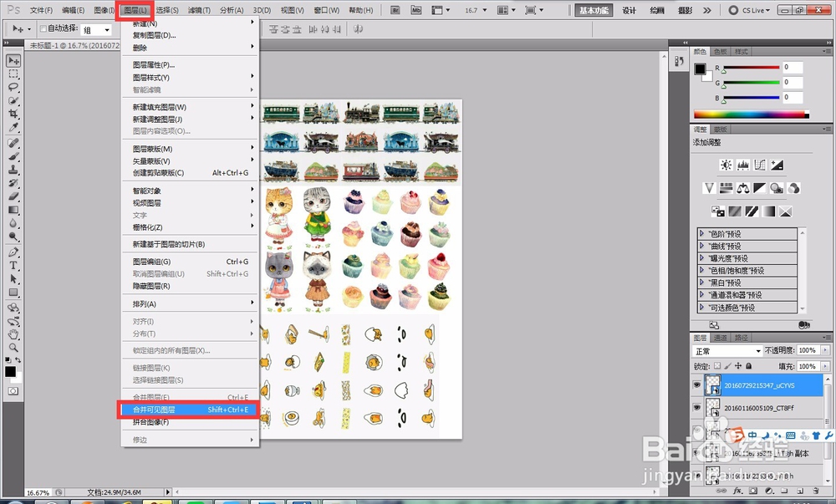836x504 pixels.
Task: Click the G value input field
Action: (793, 82)
